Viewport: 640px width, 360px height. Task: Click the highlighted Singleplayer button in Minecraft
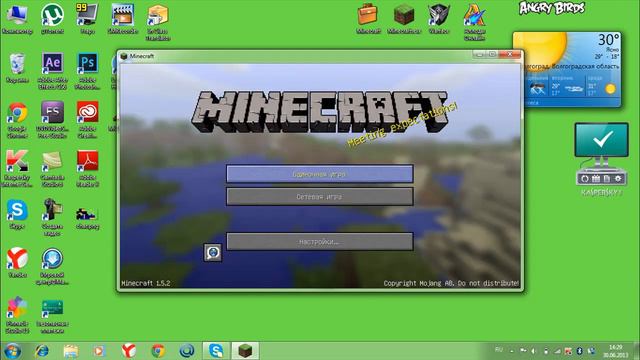320,174
